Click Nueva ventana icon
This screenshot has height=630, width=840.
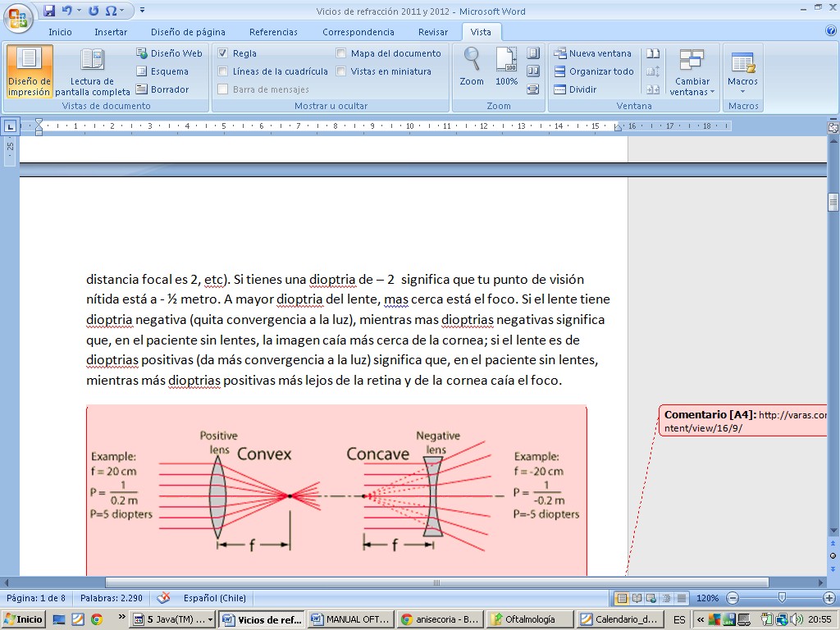click(560, 53)
